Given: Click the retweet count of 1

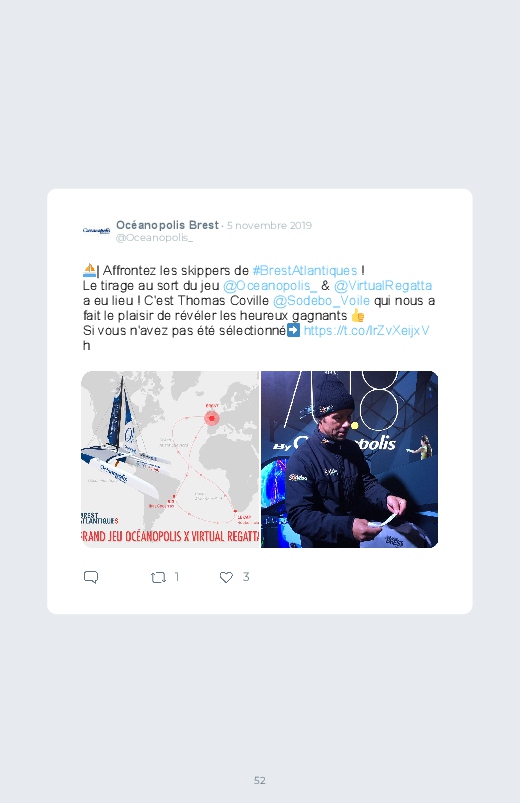Looking at the screenshot, I should (177, 577).
